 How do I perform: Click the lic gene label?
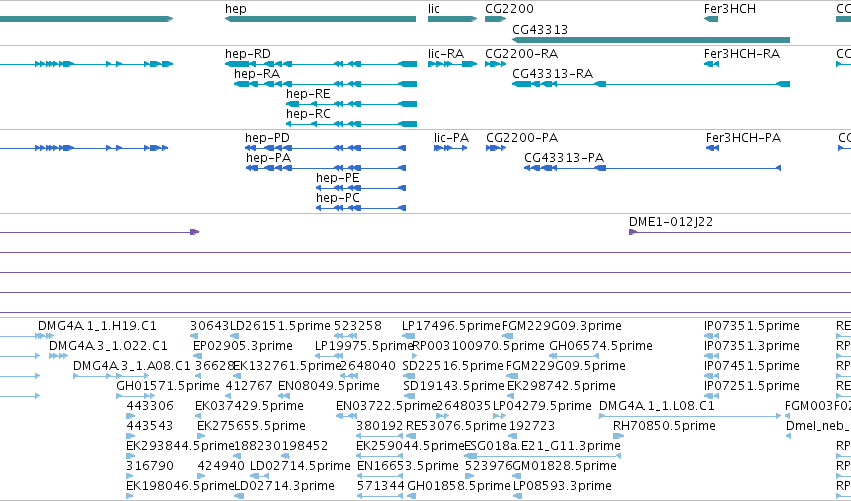[434, 9]
